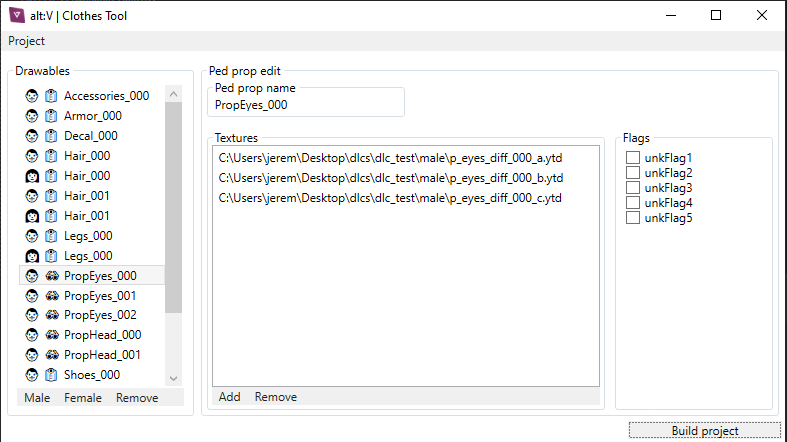Click the female face icon of the female Hair_000 row

[32, 176]
